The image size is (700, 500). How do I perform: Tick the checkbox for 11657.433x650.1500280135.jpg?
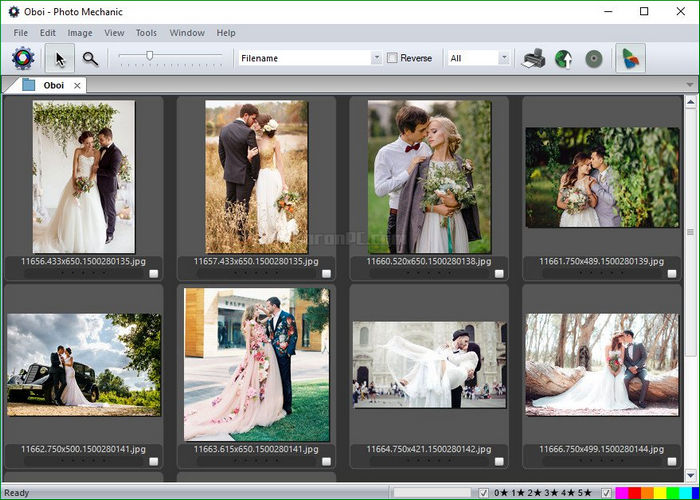tap(326, 274)
